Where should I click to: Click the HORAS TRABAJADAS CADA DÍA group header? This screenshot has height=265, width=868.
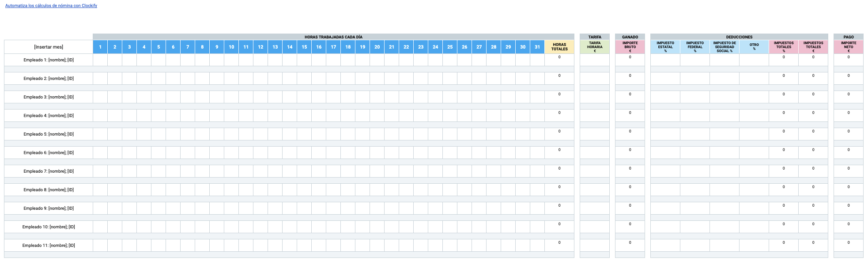click(x=333, y=37)
